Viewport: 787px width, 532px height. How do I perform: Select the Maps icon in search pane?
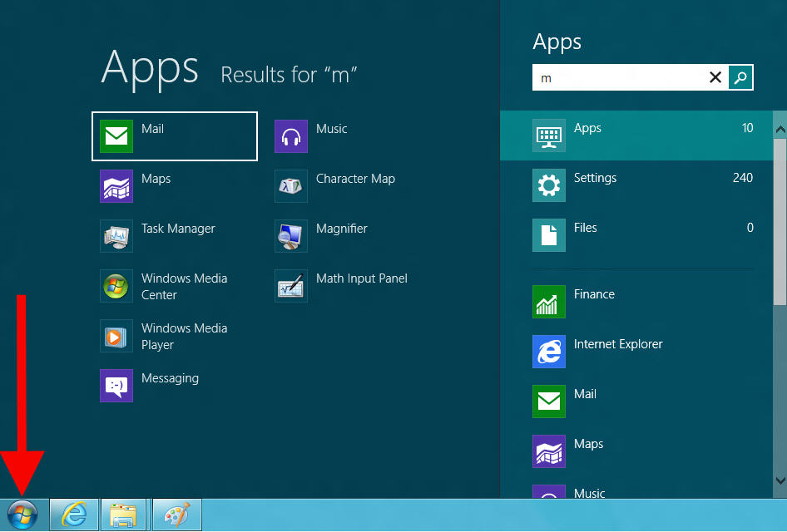click(549, 451)
